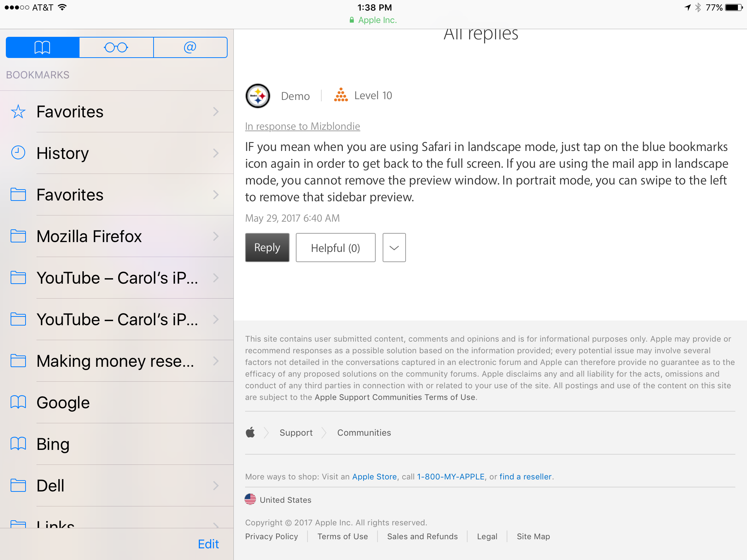Screen dimensions: 747x560
Task: Tap the United States flag icon
Action: tap(250, 499)
